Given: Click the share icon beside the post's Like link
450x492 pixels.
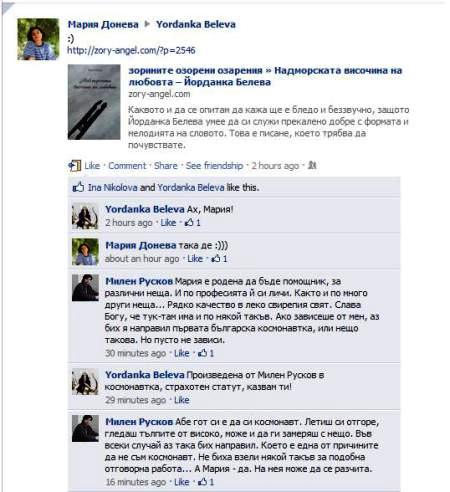Looking at the screenshot, I should click(x=75, y=166).
